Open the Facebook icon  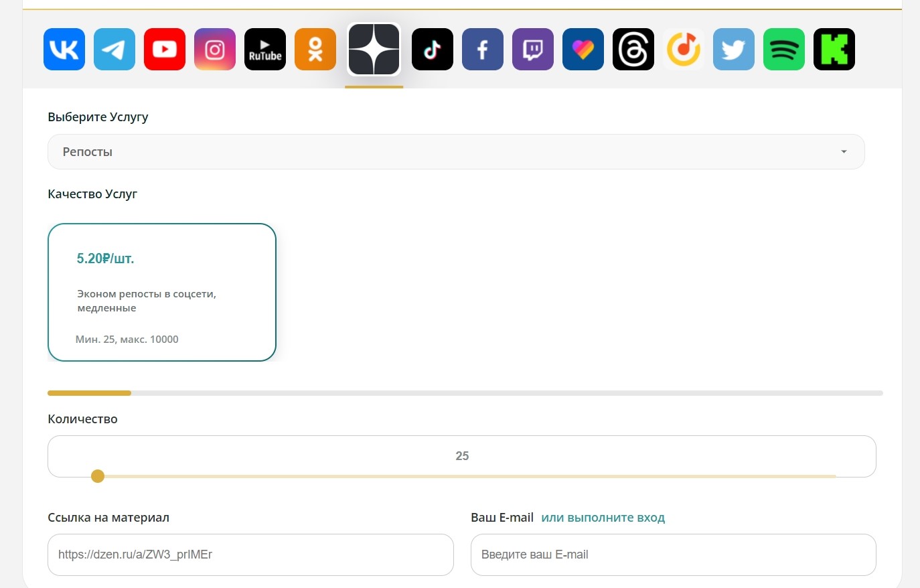[x=483, y=49]
